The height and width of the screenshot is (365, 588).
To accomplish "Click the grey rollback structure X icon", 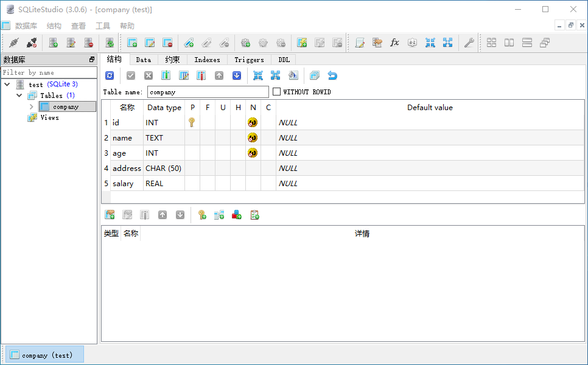I will click(x=149, y=75).
